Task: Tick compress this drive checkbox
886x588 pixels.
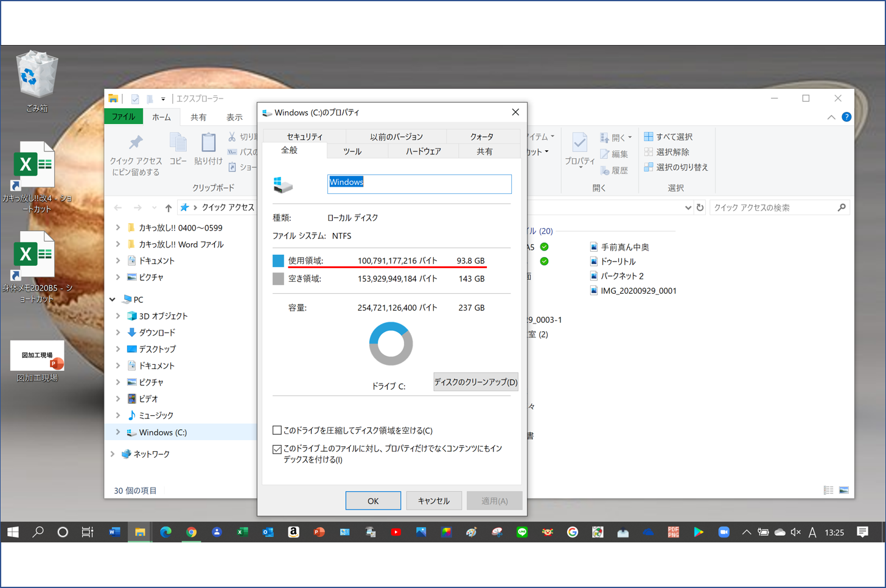Action: click(x=277, y=430)
